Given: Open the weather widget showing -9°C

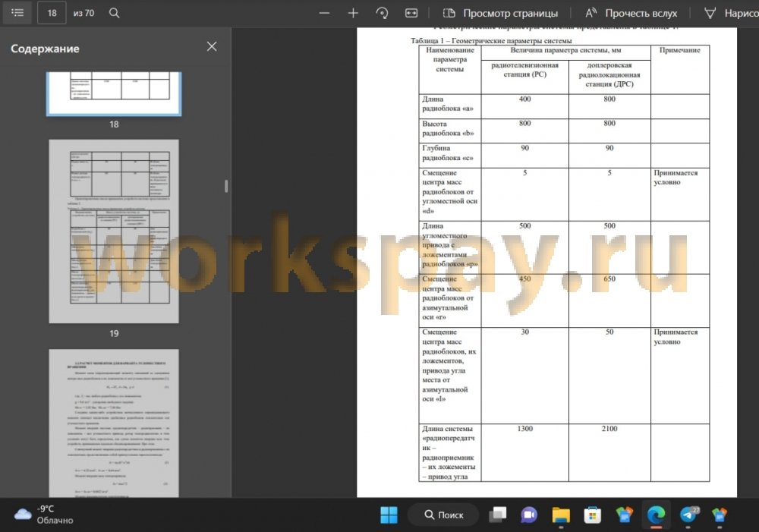Looking at the screenshot, I should [43, 515].
